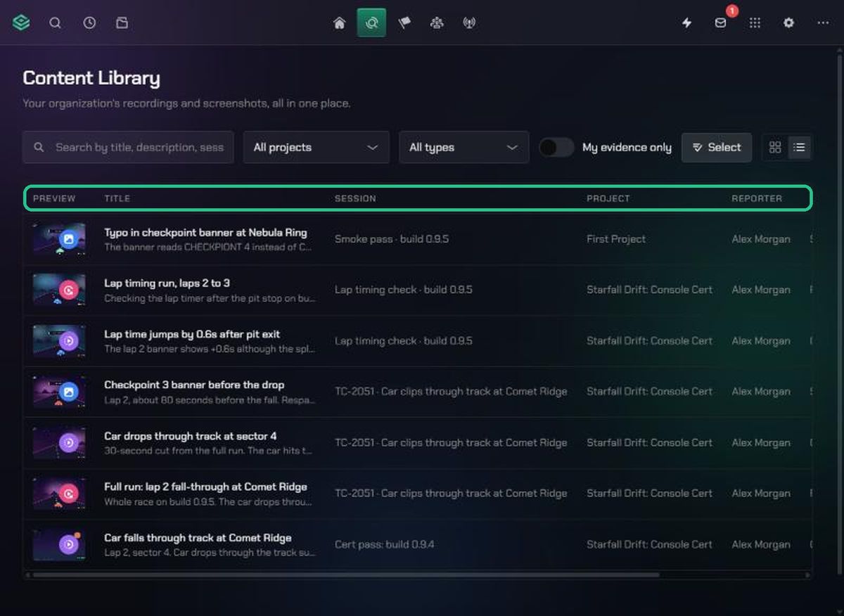844x616 pixels.
Task: Click TC-2051 session in Checkpoint 3 banner row
Action: point(451,392)
